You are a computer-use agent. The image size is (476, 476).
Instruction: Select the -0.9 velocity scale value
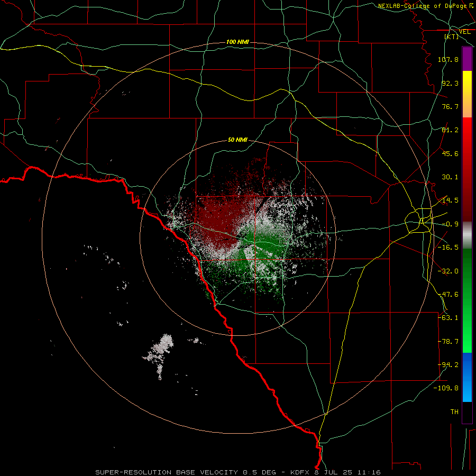[450, 224]
